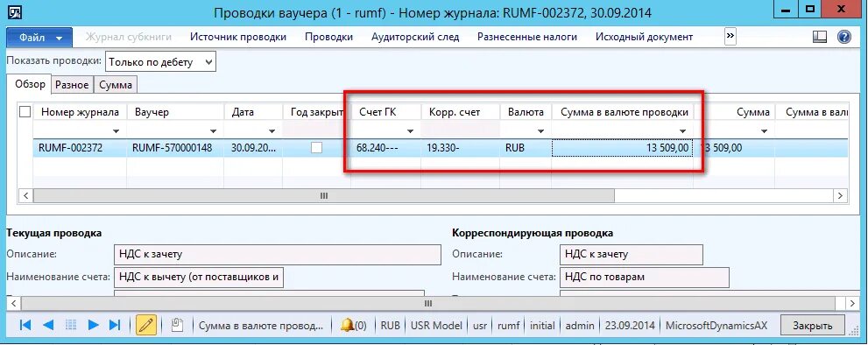Go to the next record icon

point(93,325)
